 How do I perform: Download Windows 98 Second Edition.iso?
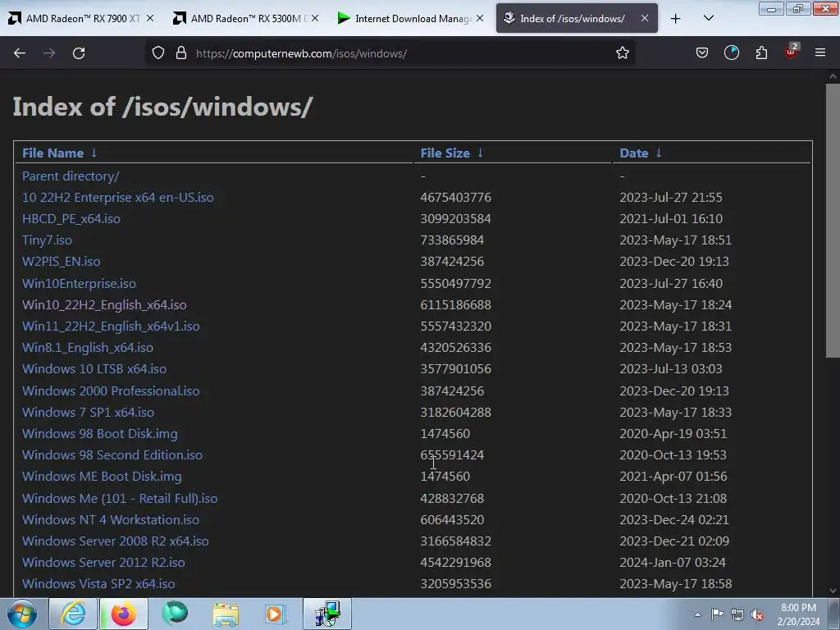112,454
